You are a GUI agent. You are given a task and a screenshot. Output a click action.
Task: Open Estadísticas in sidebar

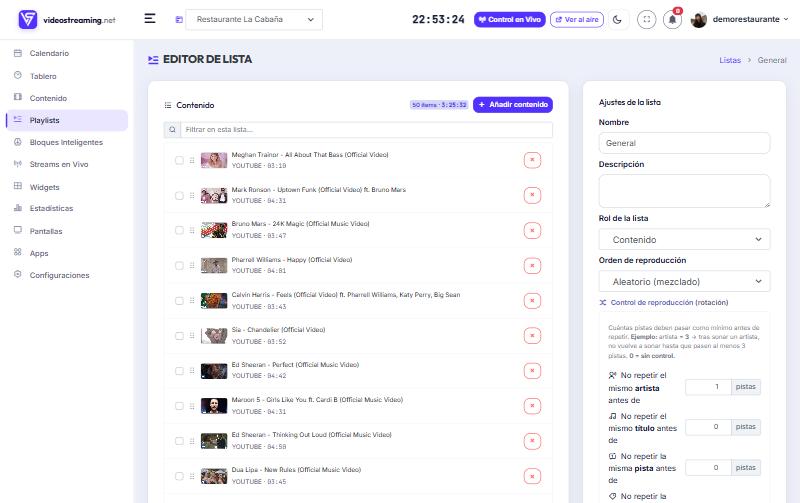tap(51, 208)
